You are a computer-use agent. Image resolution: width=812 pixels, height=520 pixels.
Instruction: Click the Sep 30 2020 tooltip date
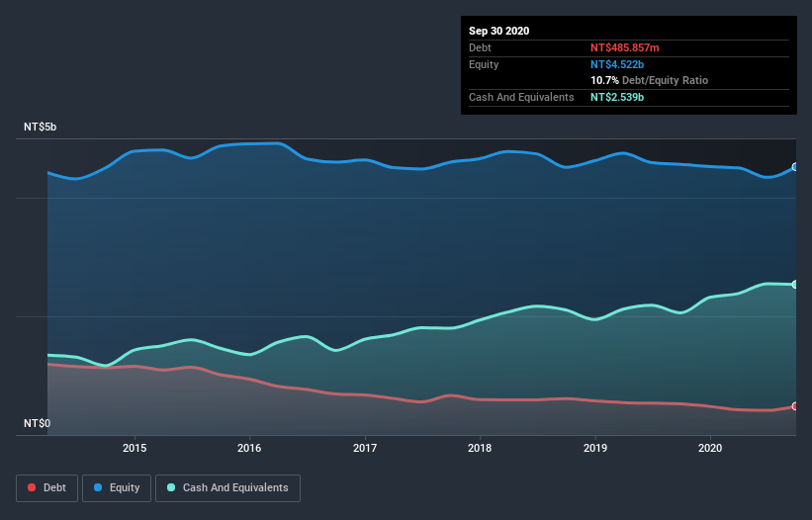499,31
